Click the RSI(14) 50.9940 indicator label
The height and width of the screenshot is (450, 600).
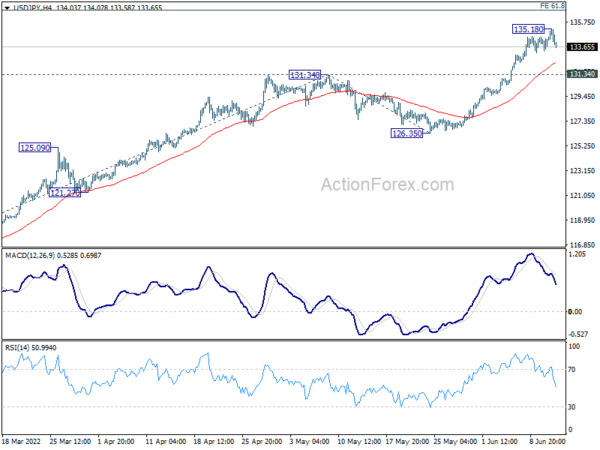[x=31, y=347]
